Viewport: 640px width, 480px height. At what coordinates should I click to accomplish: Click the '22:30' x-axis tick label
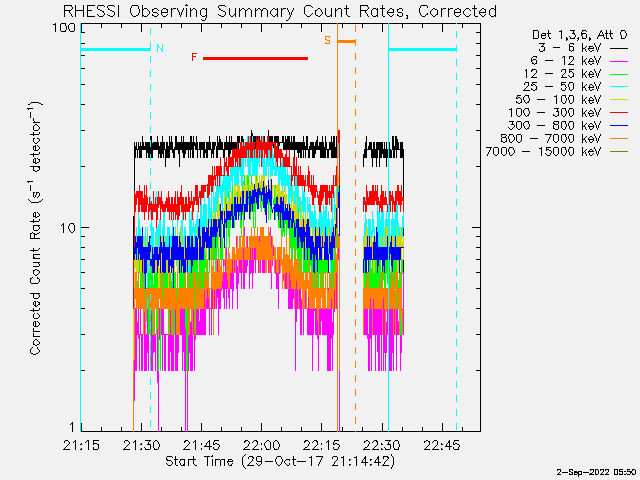pos(382,445)
